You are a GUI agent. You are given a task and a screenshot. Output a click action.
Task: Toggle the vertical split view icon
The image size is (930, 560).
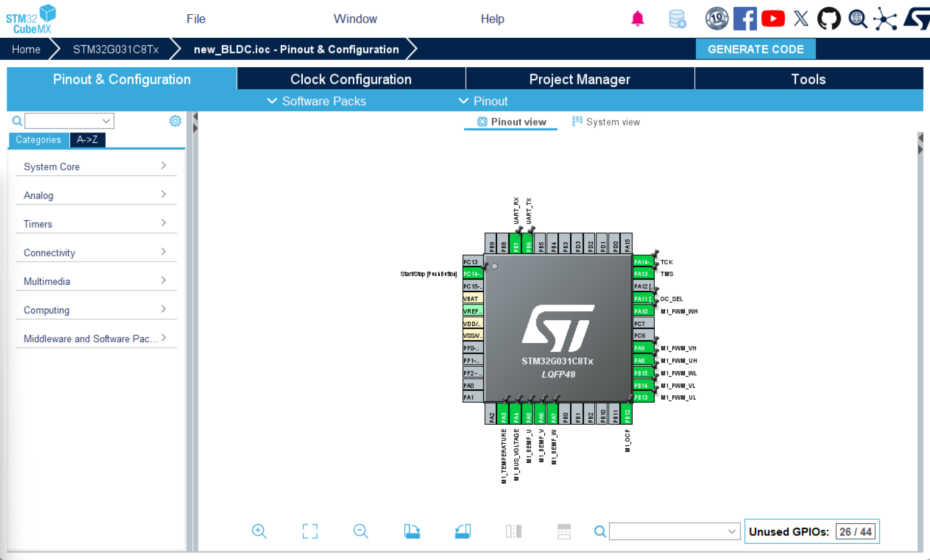[513, 531]
